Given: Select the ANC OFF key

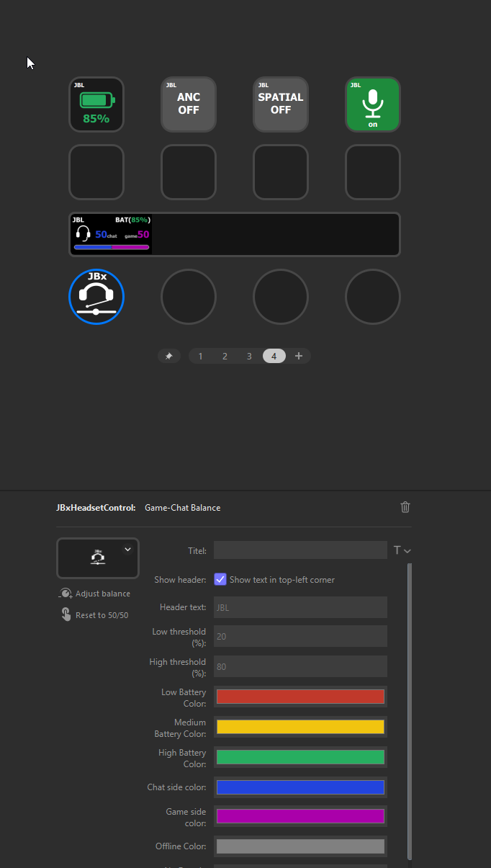Looking at the screenshot, I should click(189, 104).
